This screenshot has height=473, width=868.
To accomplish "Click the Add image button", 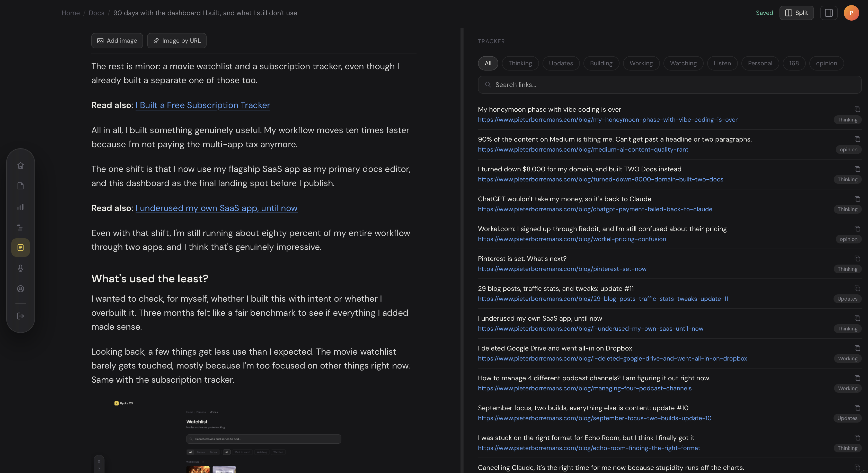I will [117, 40].
